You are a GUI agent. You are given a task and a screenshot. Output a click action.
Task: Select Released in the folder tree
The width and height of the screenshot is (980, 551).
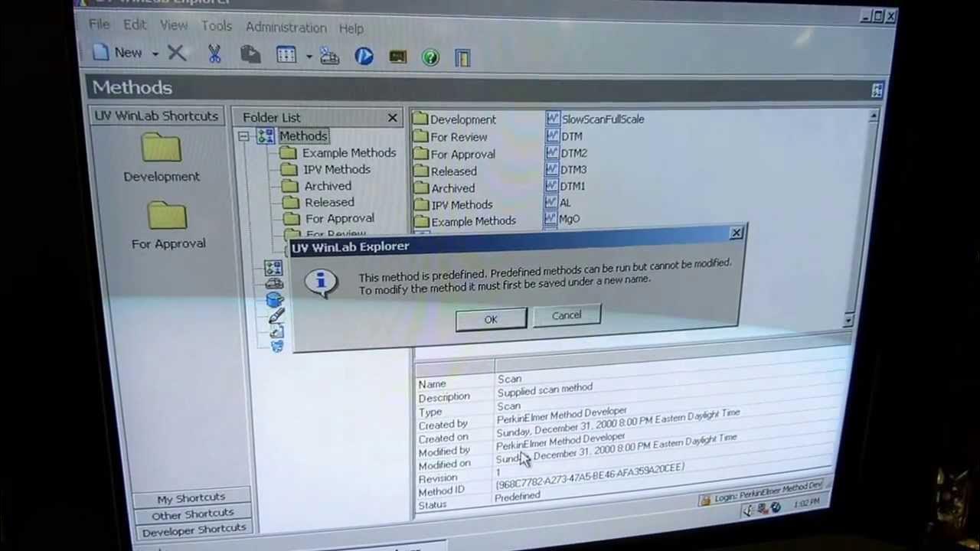click(329, 202)
